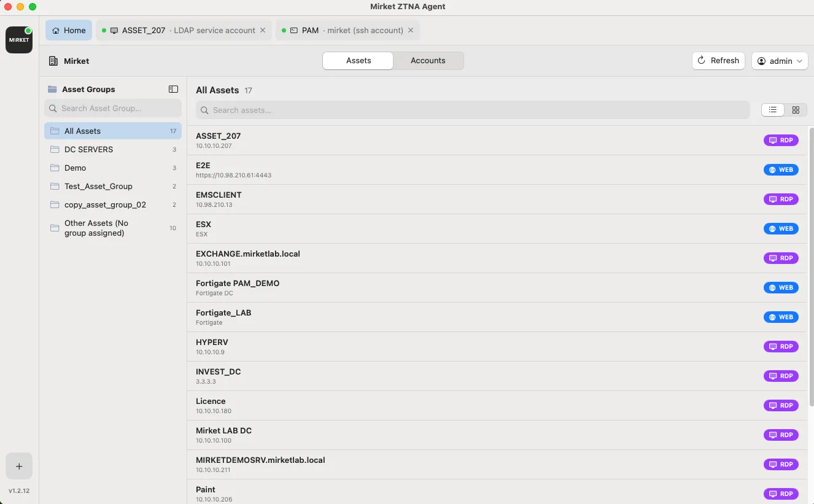The height and width of the screenshot is (504, 814).
Task: Add new workspace with plus icon
Action: [19, 466]
